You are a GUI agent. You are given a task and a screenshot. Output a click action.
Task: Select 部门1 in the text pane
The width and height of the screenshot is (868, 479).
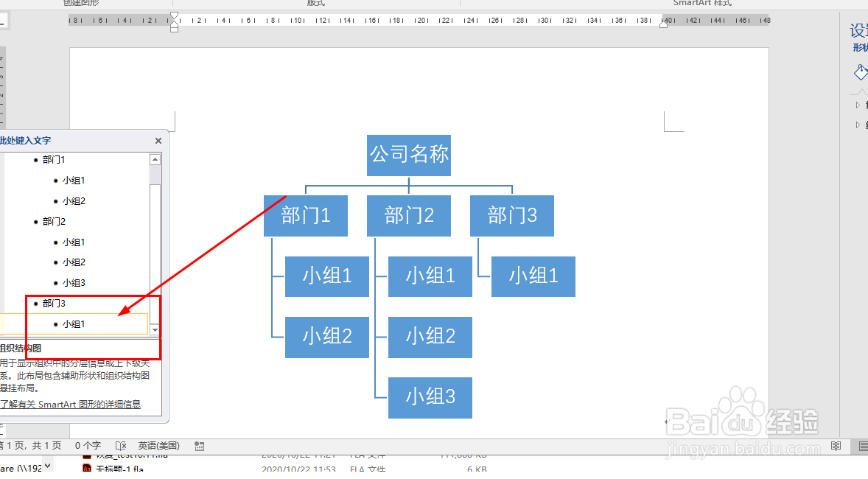pos(54,159)
